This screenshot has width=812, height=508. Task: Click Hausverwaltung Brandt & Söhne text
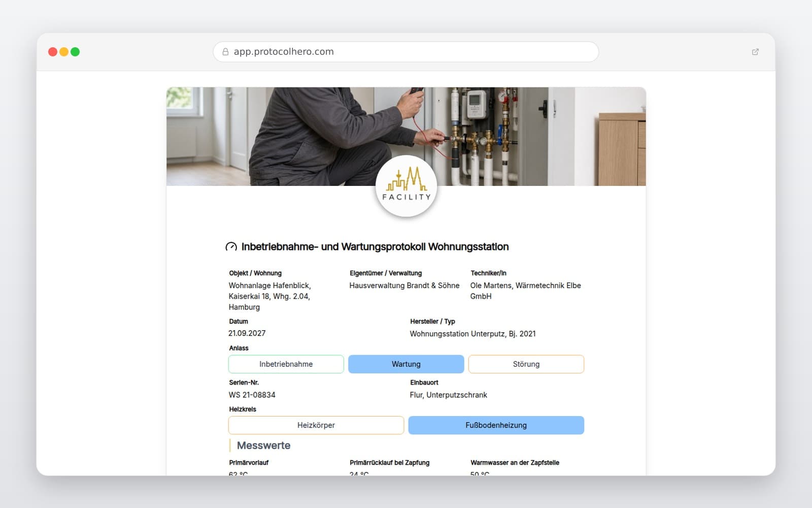(404, 285)
